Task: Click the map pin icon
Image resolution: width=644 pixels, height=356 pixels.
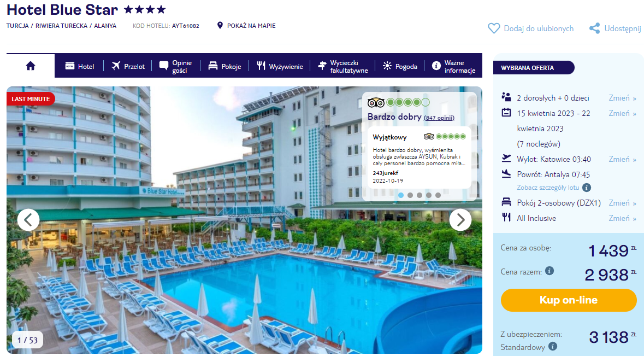Action: tap(220, 26)
